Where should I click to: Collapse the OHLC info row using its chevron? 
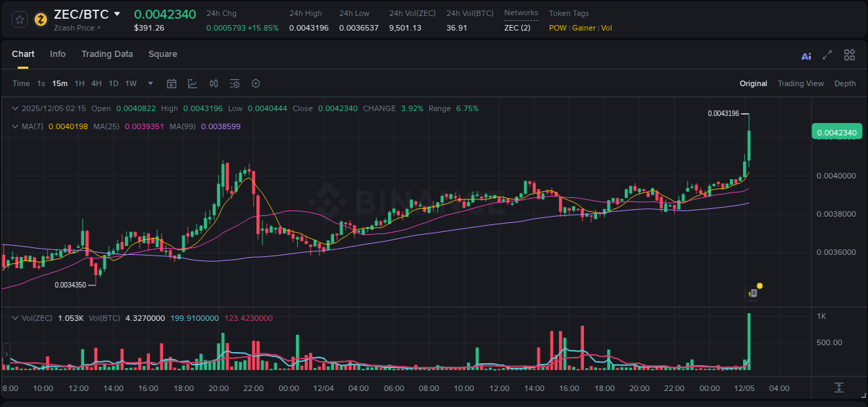point(15,108)
